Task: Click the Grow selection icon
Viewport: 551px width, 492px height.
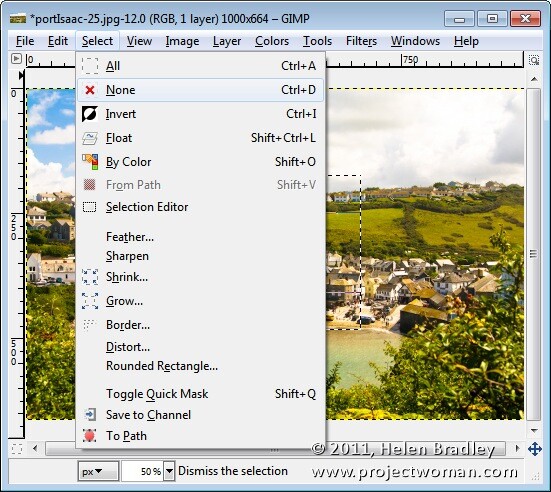Action: point(90,301)
